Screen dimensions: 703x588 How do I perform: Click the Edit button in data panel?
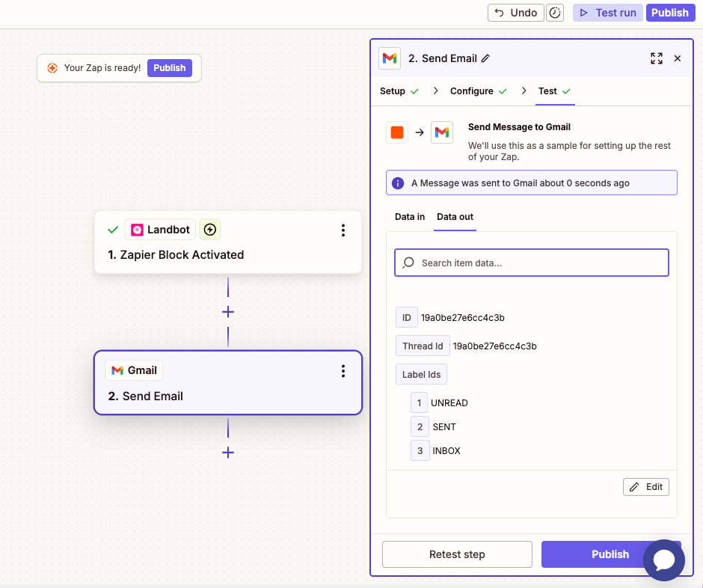(646, 487)
